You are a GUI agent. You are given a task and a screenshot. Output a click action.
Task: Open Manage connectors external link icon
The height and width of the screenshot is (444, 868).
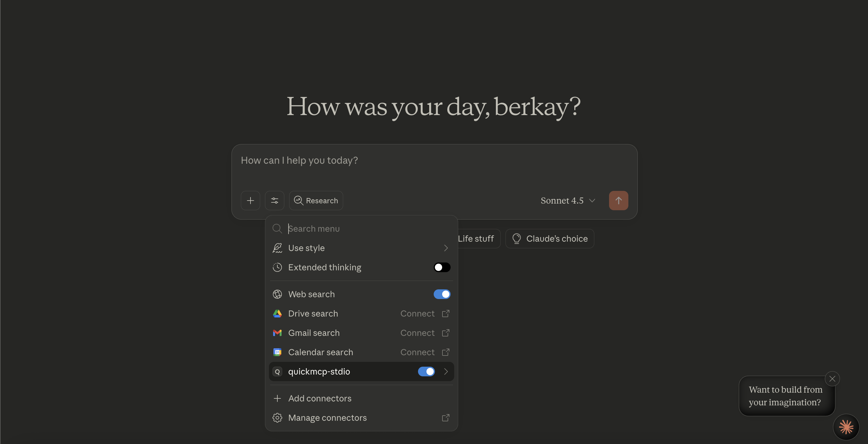click(445, 418)
